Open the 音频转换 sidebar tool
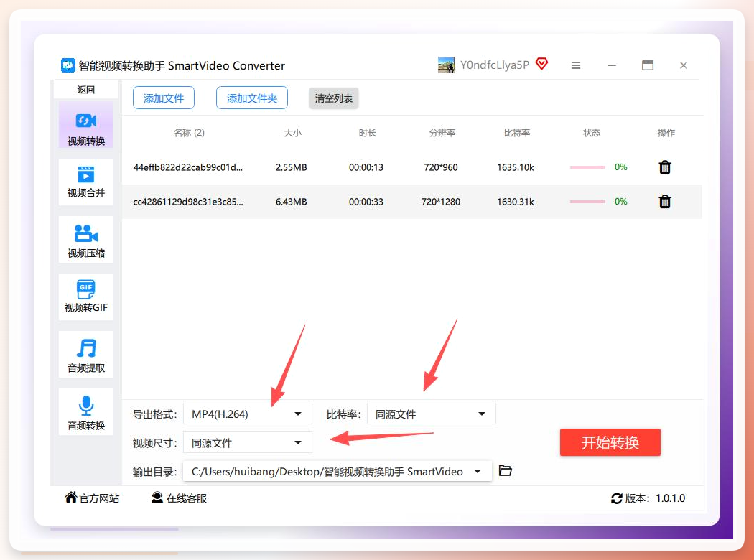The width and height of the screenshot is (754, 560). [x=85, y=412]
